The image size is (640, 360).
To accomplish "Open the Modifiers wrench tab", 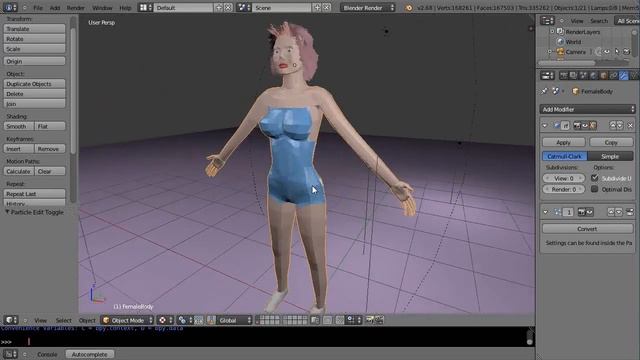I will [x=623, y=76].
